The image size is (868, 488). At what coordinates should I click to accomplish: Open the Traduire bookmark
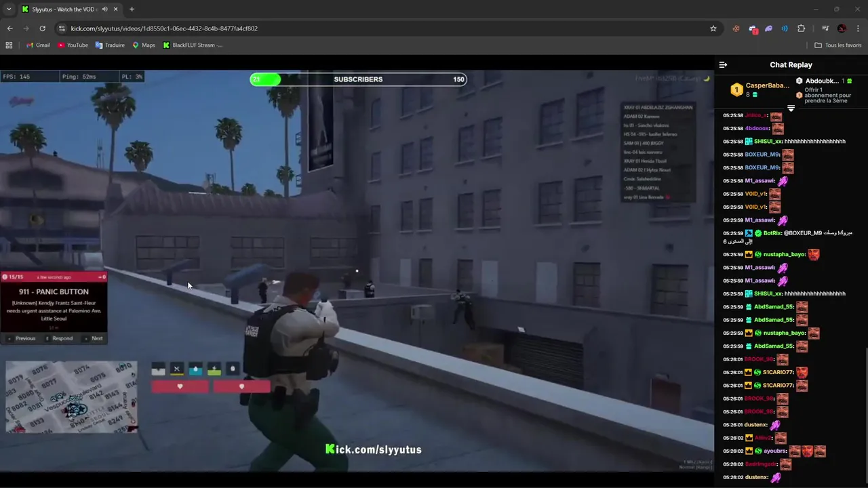pos(110,45)
